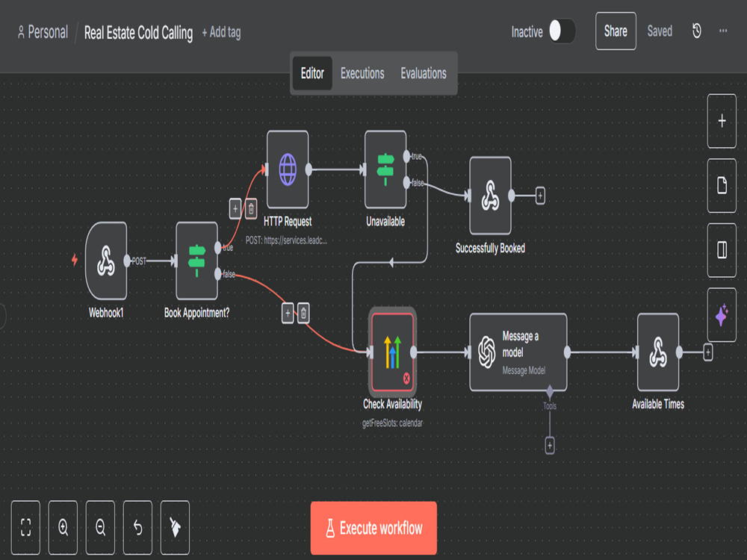Click the Tools connector on Message model

(x=550, y=392)
